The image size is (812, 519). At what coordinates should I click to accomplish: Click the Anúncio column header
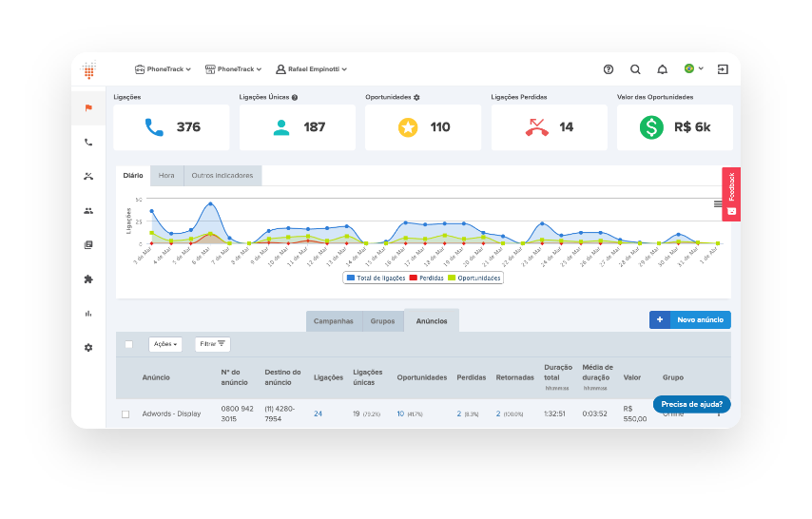(x=156, y=377)
